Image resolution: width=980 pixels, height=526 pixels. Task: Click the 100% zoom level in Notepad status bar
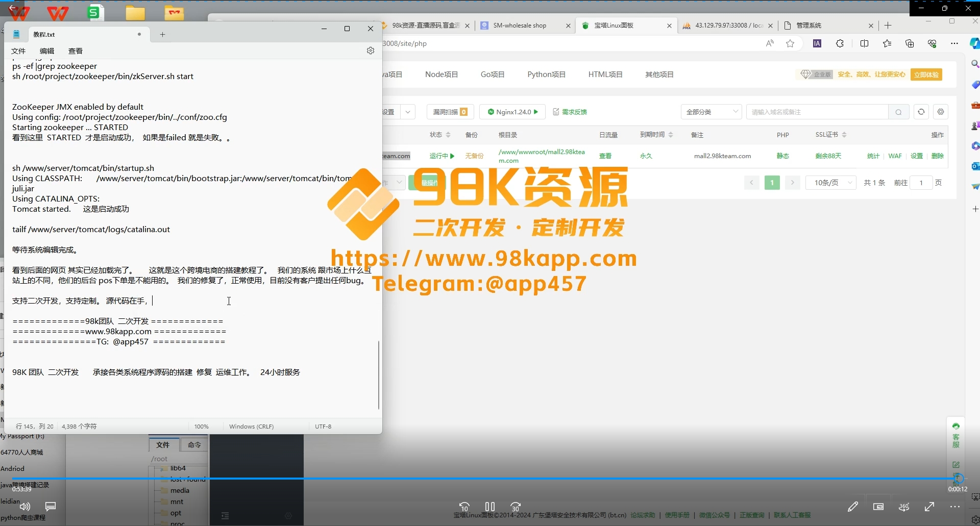pos(202,427)
